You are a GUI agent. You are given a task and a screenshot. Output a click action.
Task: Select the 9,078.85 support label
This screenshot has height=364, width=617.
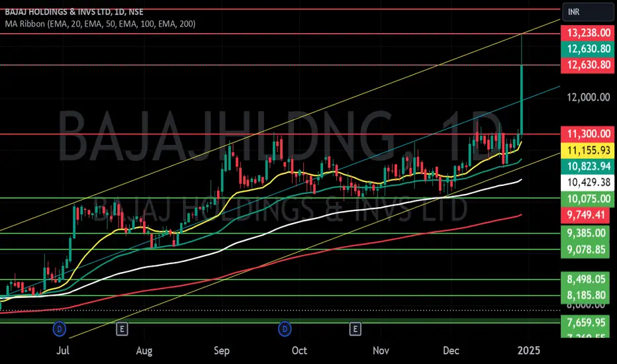click(x=585, y=250)
